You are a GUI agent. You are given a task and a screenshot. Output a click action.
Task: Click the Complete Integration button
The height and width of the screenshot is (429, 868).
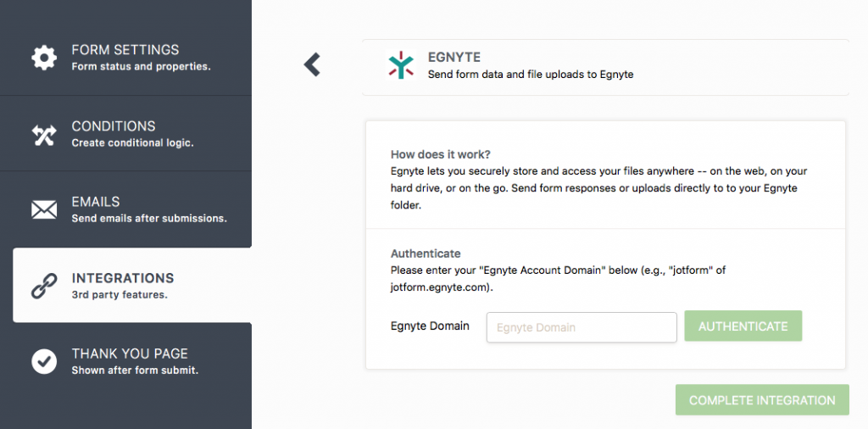762,400
